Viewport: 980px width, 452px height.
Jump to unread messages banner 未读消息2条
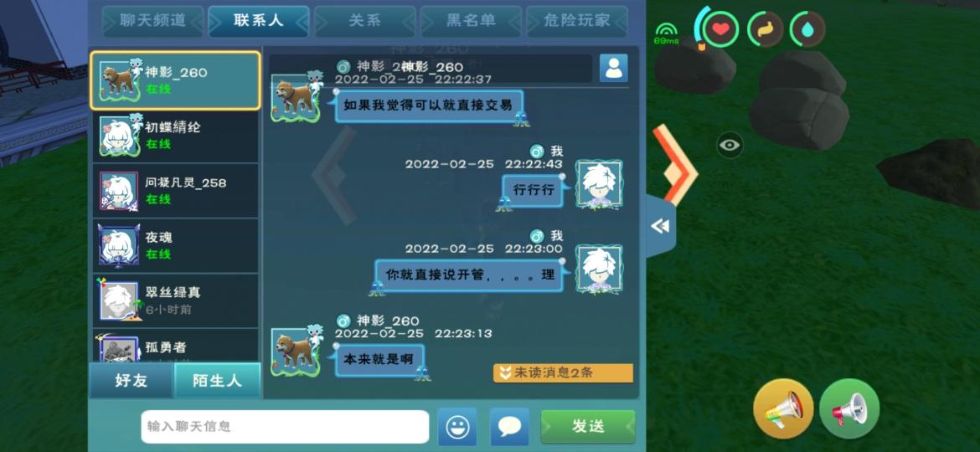coord(563,373)
